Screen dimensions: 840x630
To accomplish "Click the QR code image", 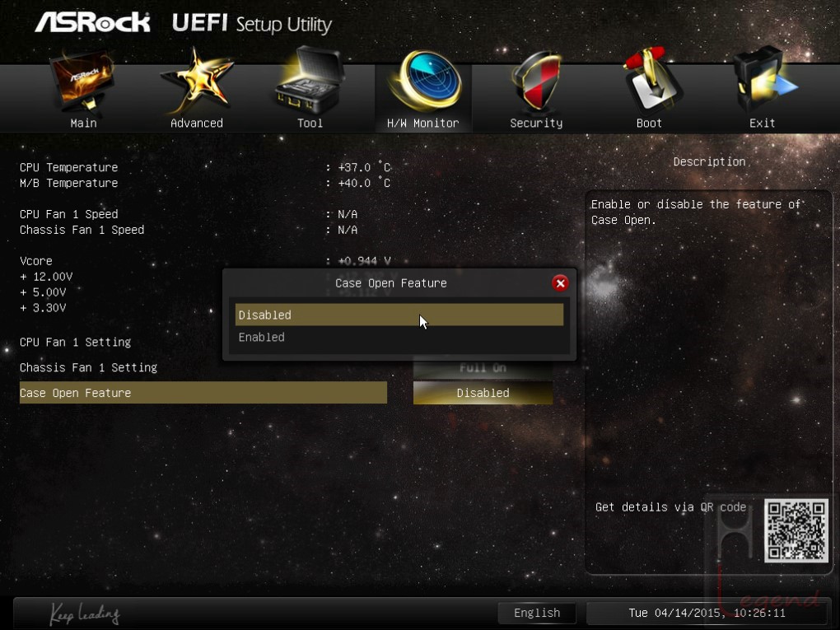I will click(796, 530).
